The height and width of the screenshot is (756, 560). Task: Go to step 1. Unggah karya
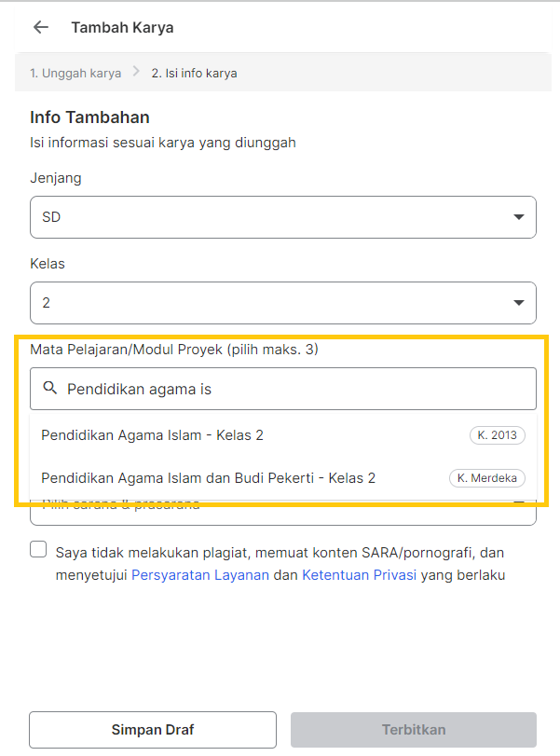(x=75, y=72)
